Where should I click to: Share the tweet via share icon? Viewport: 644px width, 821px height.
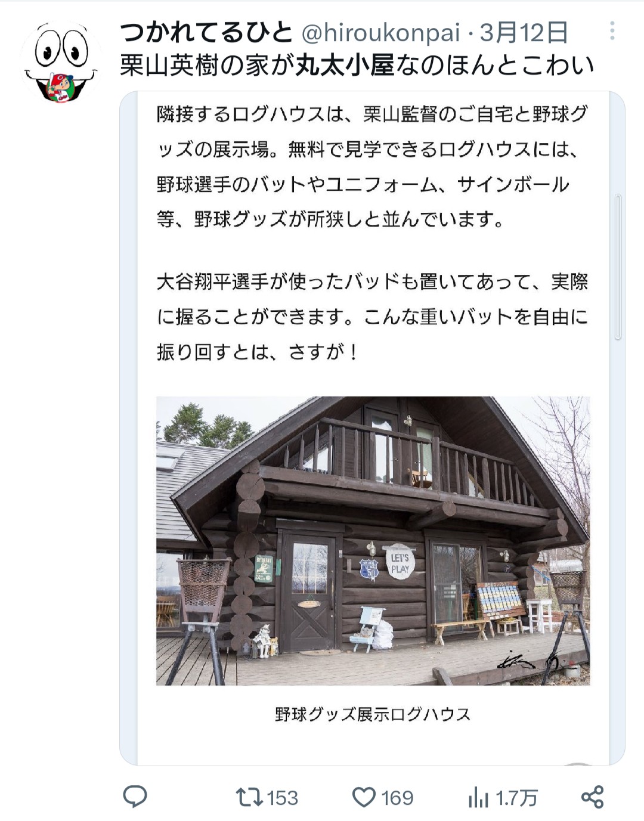(x=592, y=797)
